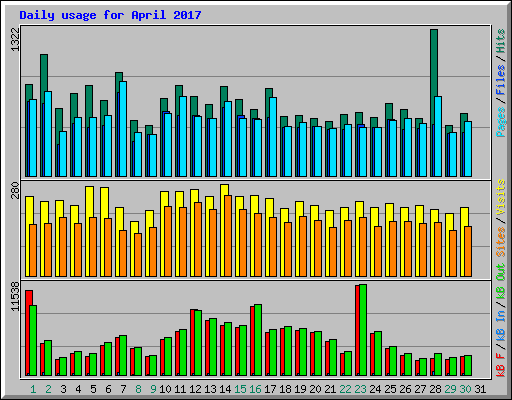Select day label '2' on the x-axis
This screenshot has height=400, width=512.
pos(48,389)
